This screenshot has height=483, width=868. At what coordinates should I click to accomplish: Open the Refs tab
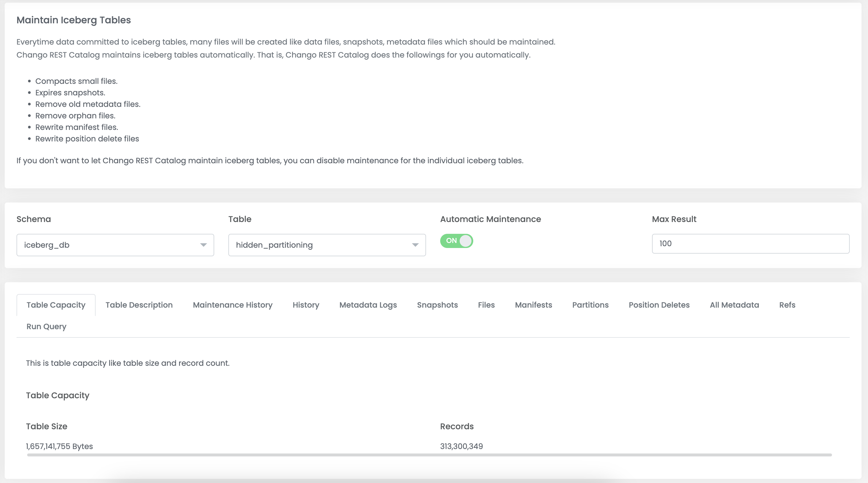click(787, 305)
